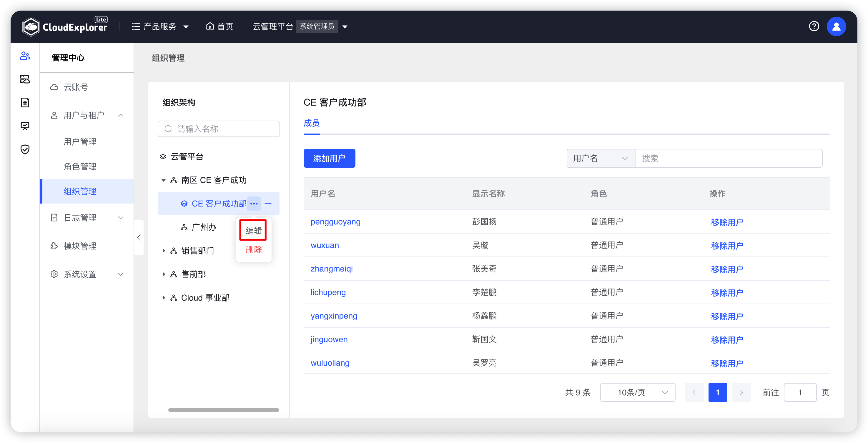
Task: Click the cloud icon beside 云账号
Action: (x=54, y=87)
